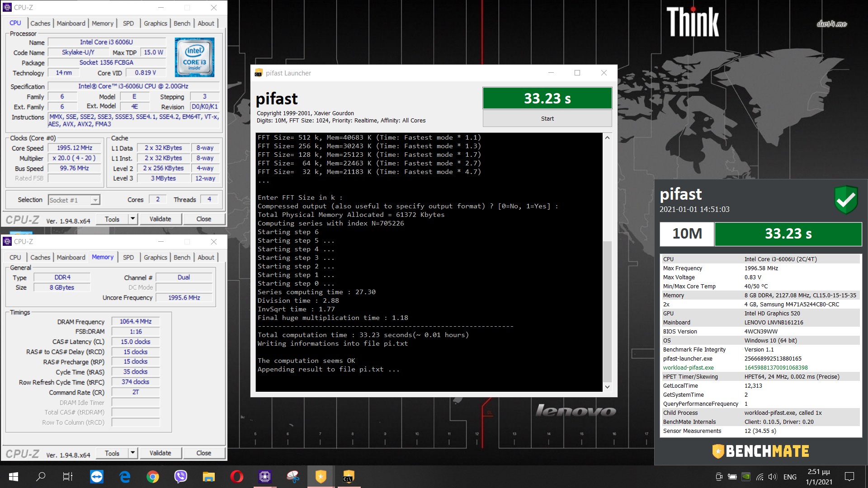This screenshot has width=868, height=488.
Task: Click the DRAM Frequency value 1064.4 MHz
Action: click(x=136, y=322)
